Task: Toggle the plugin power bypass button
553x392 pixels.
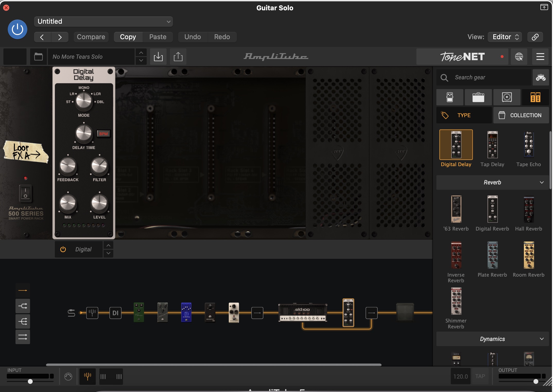Action: point(18,29)
